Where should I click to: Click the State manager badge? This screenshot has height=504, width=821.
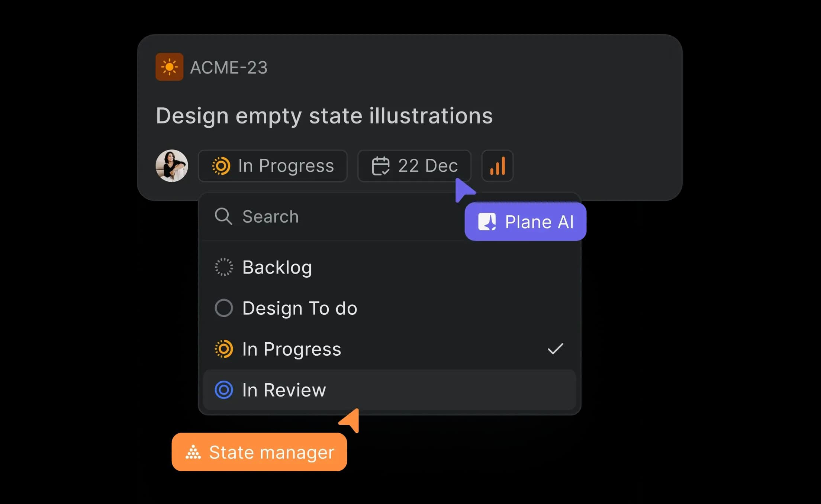tap(259, 452)
